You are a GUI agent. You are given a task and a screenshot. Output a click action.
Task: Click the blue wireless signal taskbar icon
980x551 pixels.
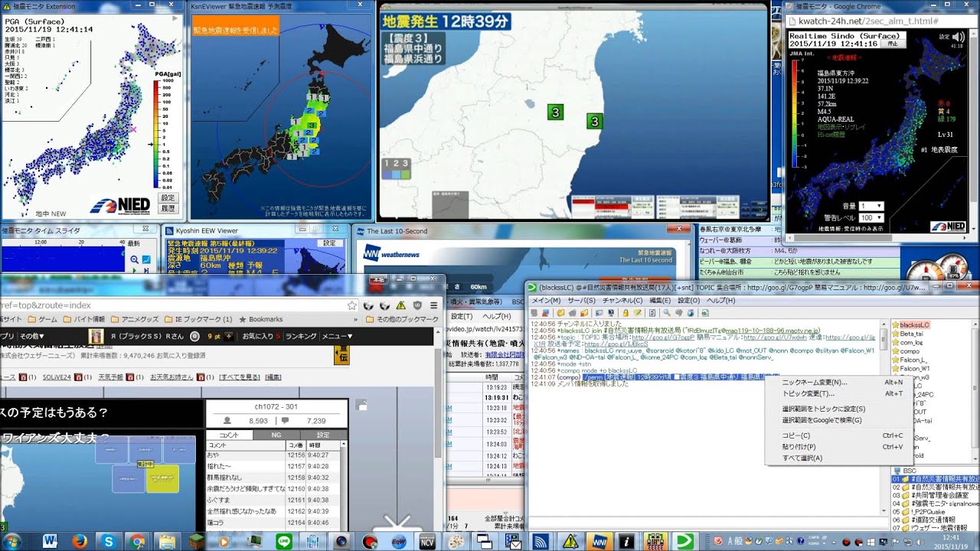click(541, 541)
